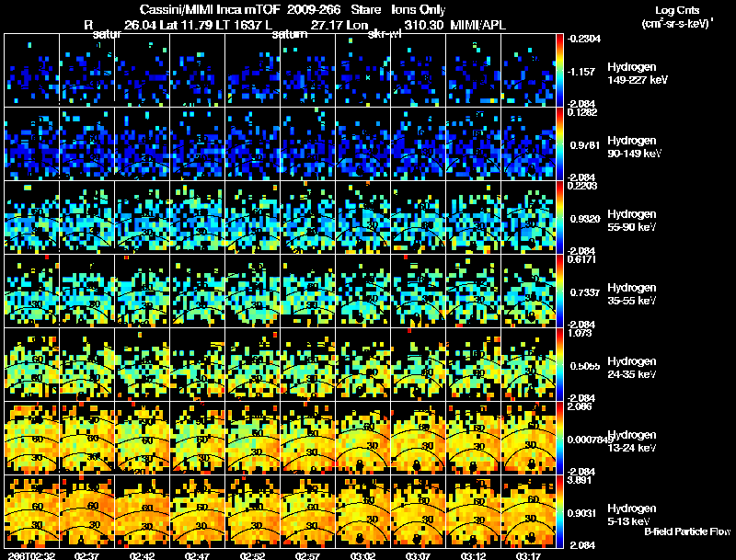The image size is (736, 560).
Task: Select the 149-227 keV image at 02:32
Action: 32,71
